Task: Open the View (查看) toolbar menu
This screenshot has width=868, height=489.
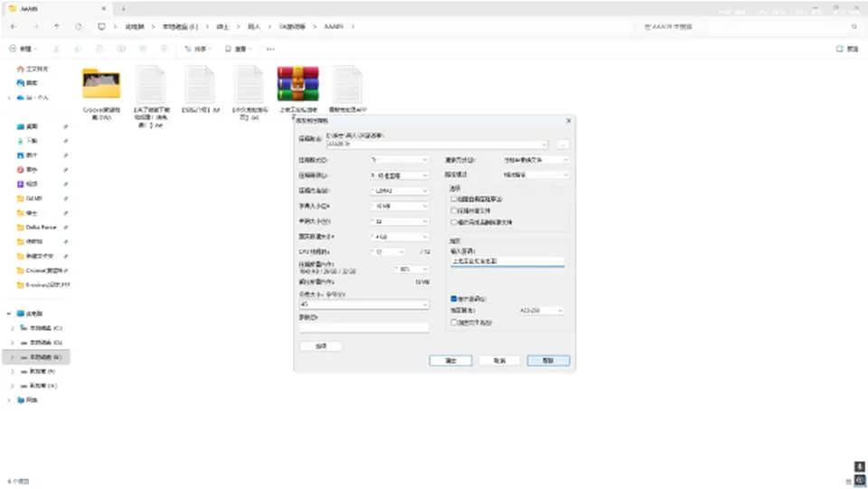Action: pyautogui.click(x=238, y=49)
